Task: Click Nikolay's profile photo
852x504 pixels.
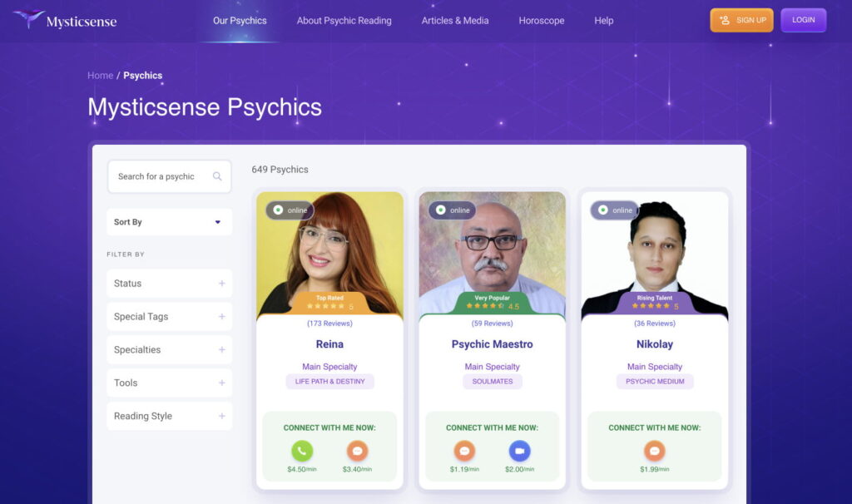Action: 655,253
